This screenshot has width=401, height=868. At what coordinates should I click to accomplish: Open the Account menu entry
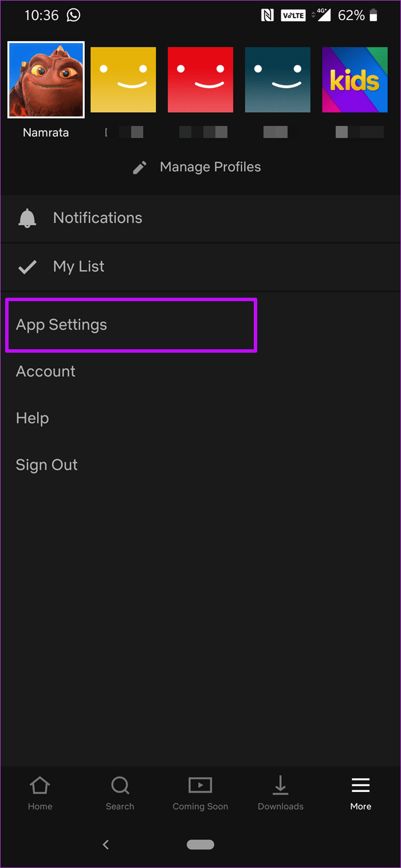[x=46, y=371]
